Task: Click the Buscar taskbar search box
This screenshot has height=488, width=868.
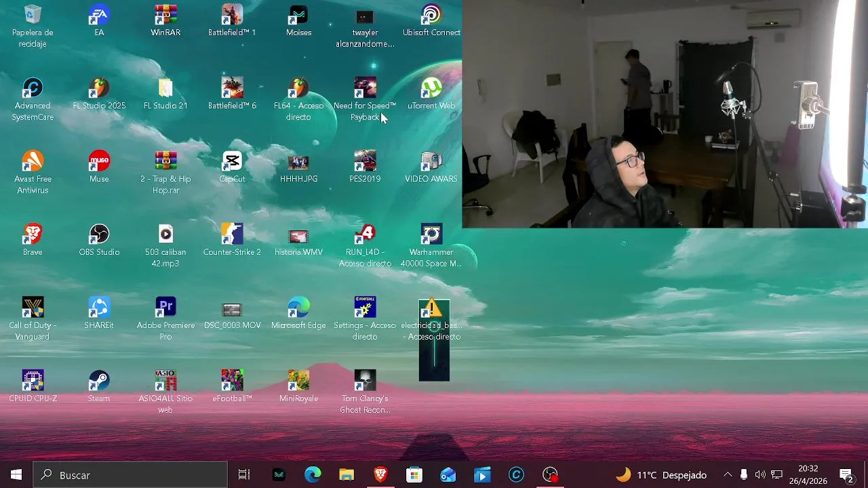Action: click(x=130, y=475)
